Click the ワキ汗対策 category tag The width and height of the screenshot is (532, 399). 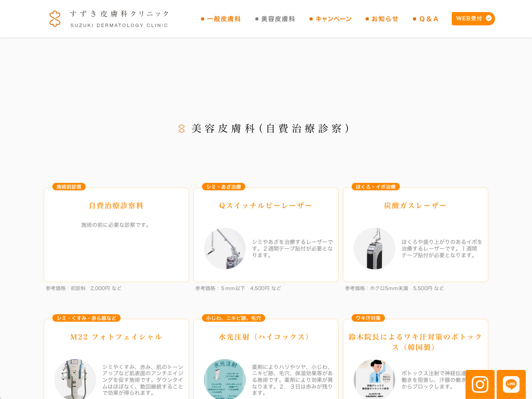368,318
